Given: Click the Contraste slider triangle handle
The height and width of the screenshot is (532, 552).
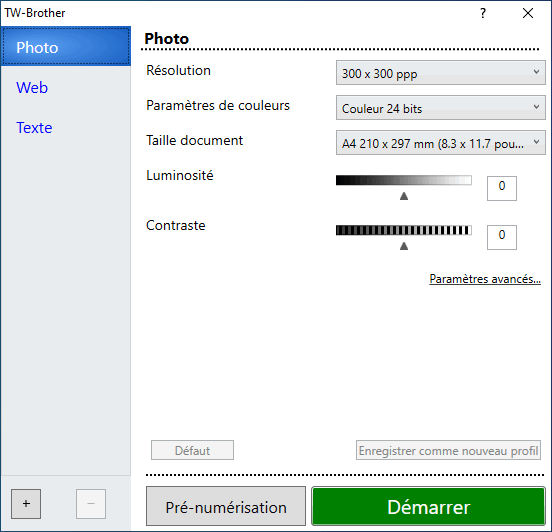Looking at the screenshot, I should [404, 246].
